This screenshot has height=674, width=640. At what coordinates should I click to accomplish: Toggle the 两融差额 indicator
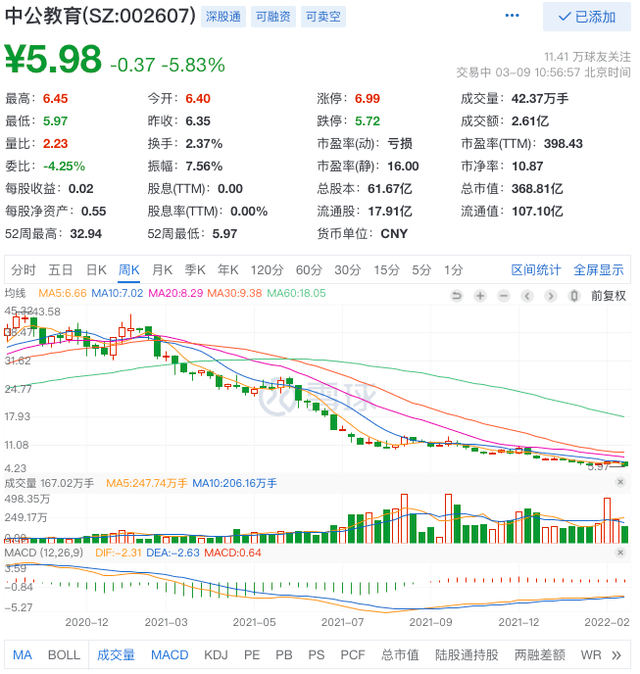539,655
